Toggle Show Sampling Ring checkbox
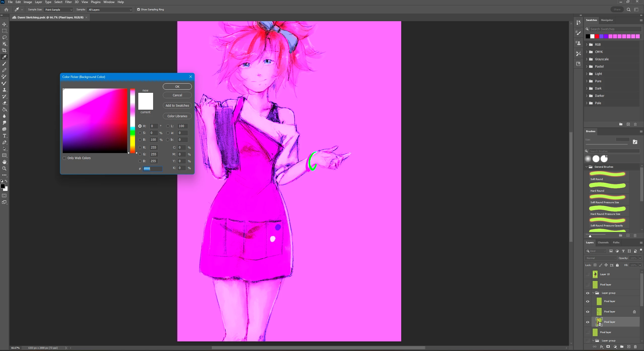 [x=139, y=10]
